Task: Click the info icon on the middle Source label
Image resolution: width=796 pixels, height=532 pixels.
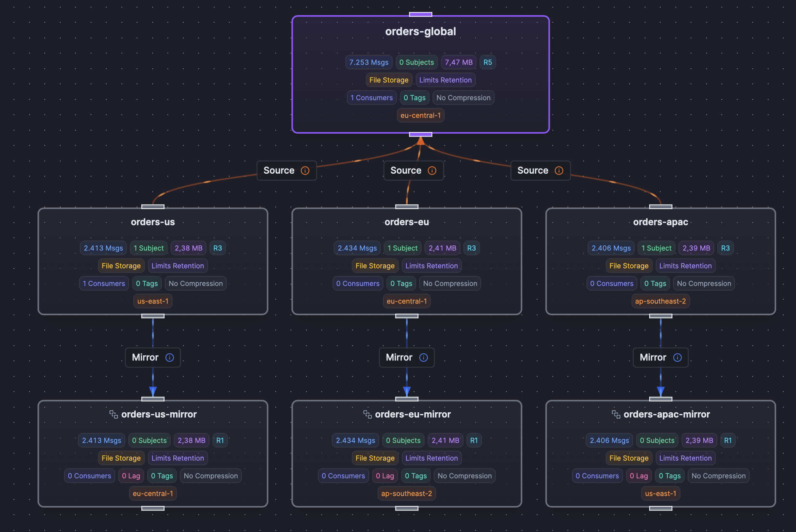Action: pyautogui.click(x=432, y=170)
